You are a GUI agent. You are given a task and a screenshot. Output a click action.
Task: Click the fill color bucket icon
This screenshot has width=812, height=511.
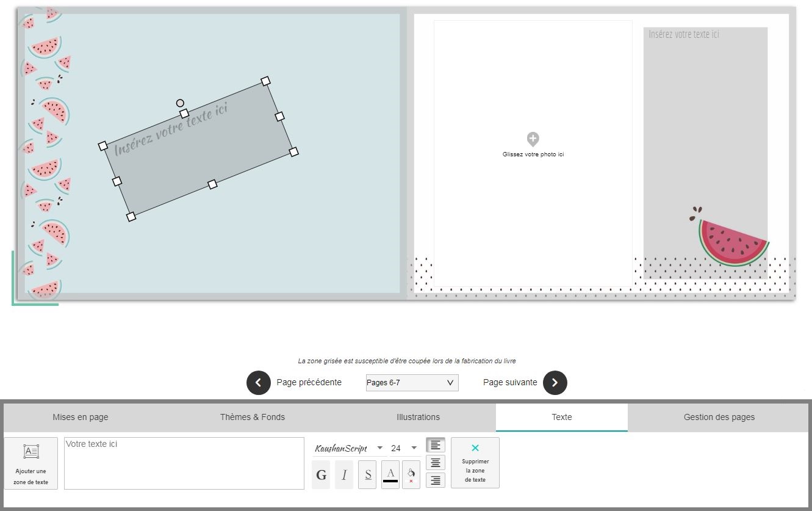[412, 474]
